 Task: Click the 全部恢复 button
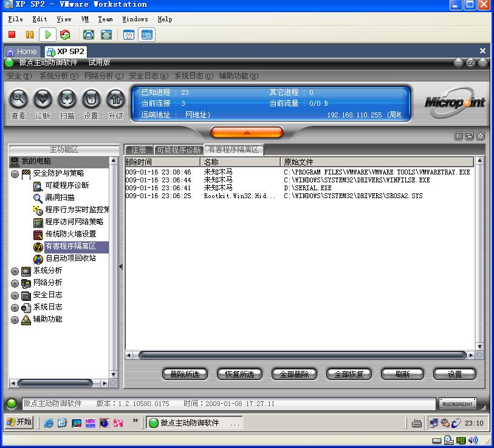click(x=349, y=374)
